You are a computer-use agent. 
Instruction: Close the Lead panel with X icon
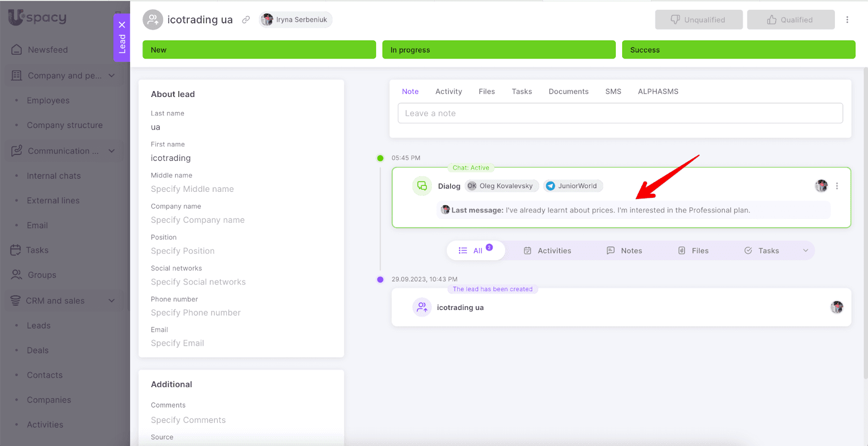point(122,24)
